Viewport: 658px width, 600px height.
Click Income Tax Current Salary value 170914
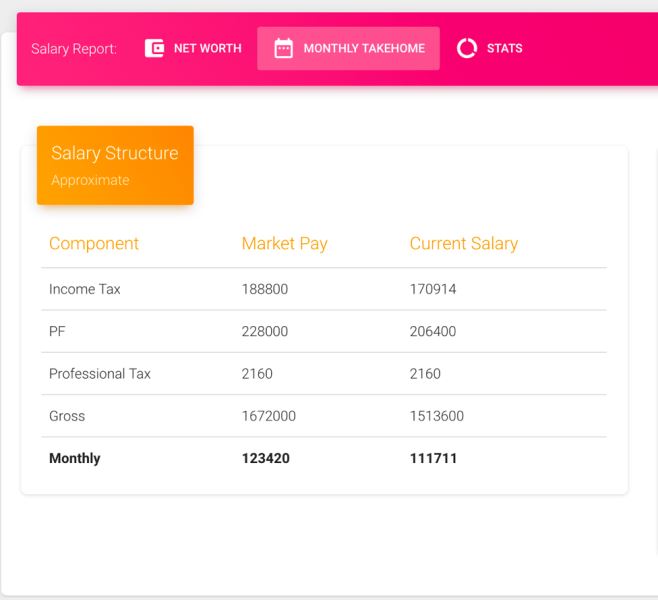(x=433, y=289)
